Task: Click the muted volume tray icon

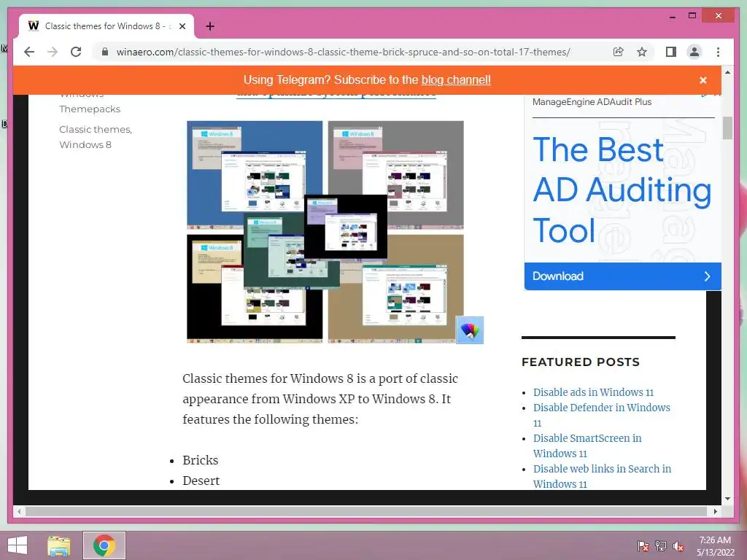Action: pyautogui.click(x=678, y=546)
